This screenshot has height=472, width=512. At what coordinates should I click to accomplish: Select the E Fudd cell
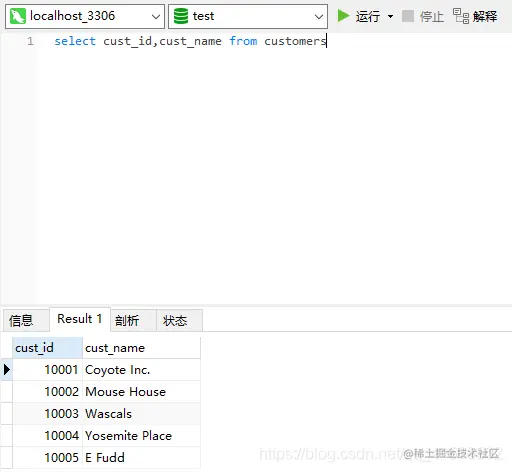141,458
